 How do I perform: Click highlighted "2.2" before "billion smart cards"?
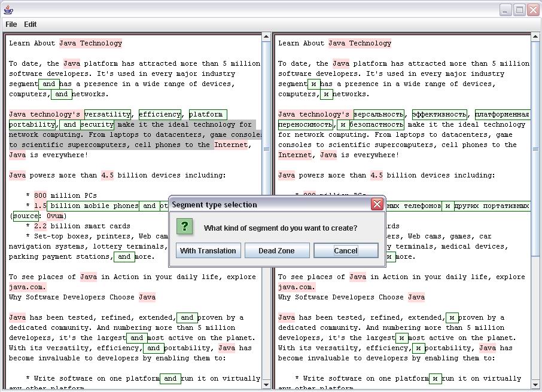[40, 226]
